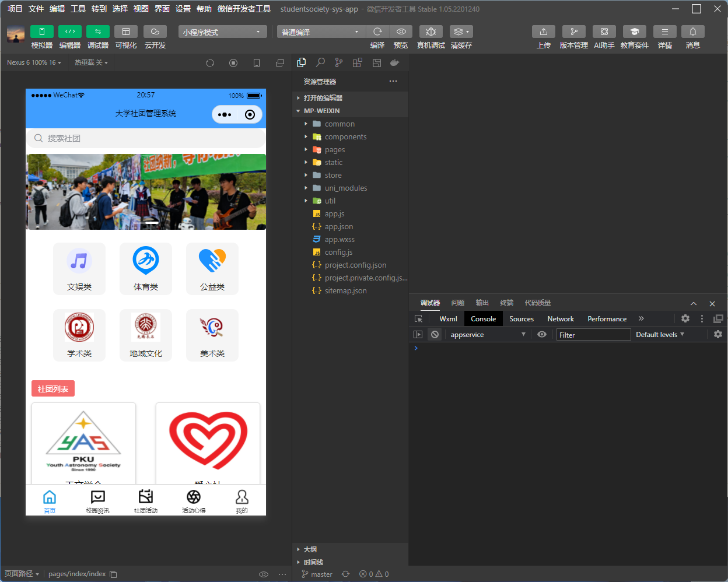
Task: Open console settings gear beside Default levels
Action: (x=718, y=334)
